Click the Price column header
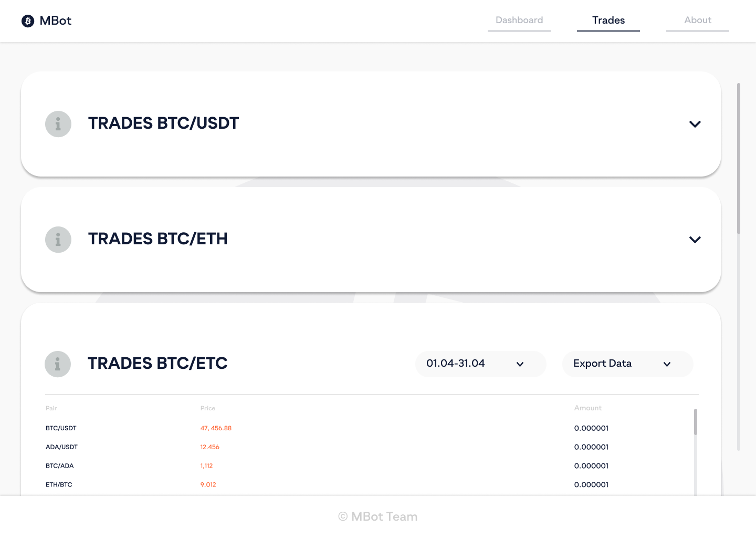756x538 pixels. click(x=208, y=408)
